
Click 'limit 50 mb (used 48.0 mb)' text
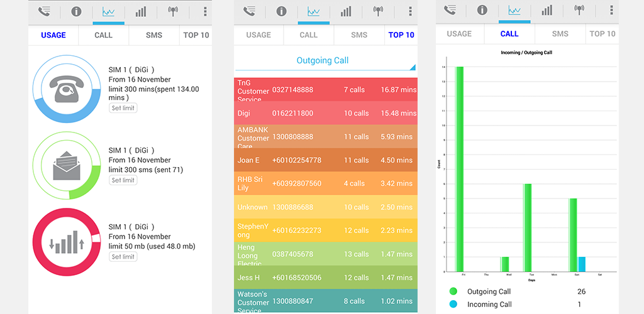152,246
